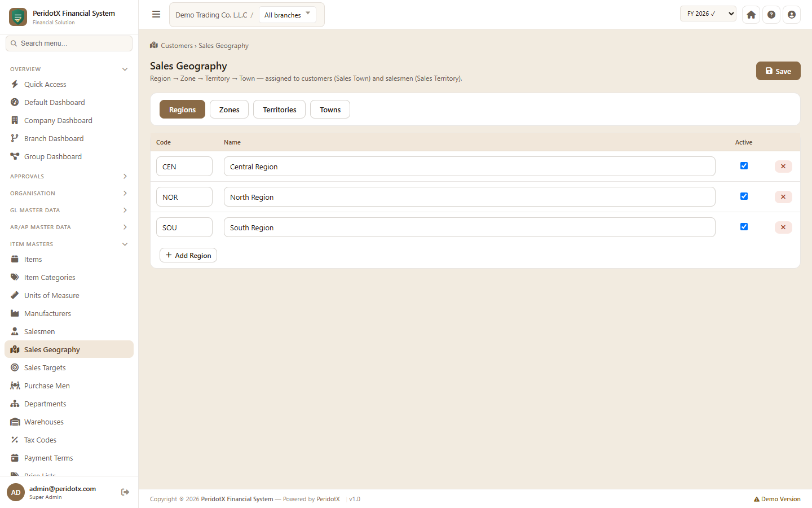Open Company Dashboard building icon
Screen dimensions: 812x508
(15, 120)
